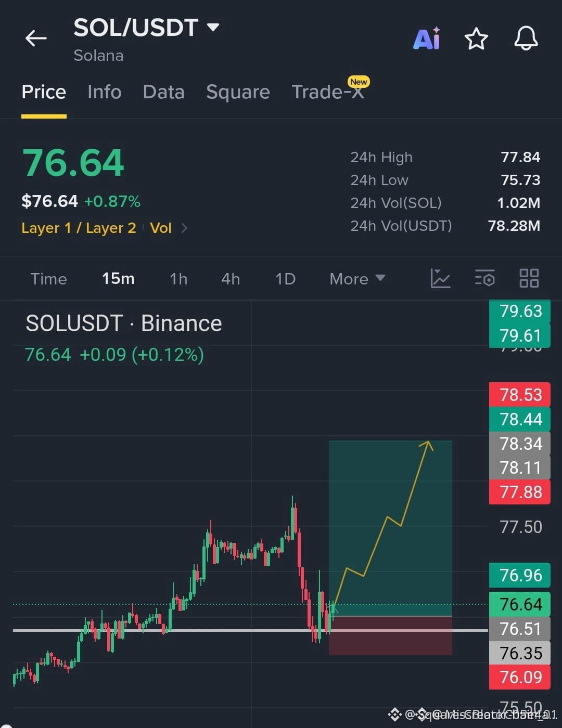The height and width of the screenshot is (728, 562).
Task: Switch to the Data tab
Action: [x=163, y=92]
